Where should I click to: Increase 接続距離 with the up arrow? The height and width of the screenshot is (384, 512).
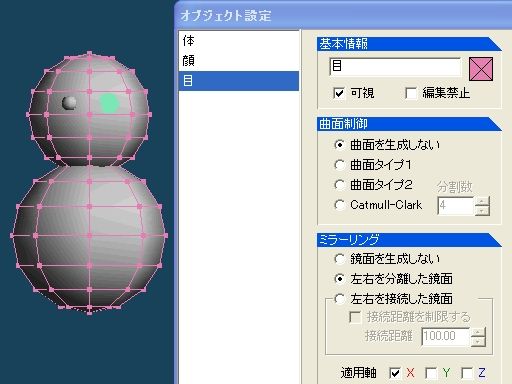click(x=478, y=332)
